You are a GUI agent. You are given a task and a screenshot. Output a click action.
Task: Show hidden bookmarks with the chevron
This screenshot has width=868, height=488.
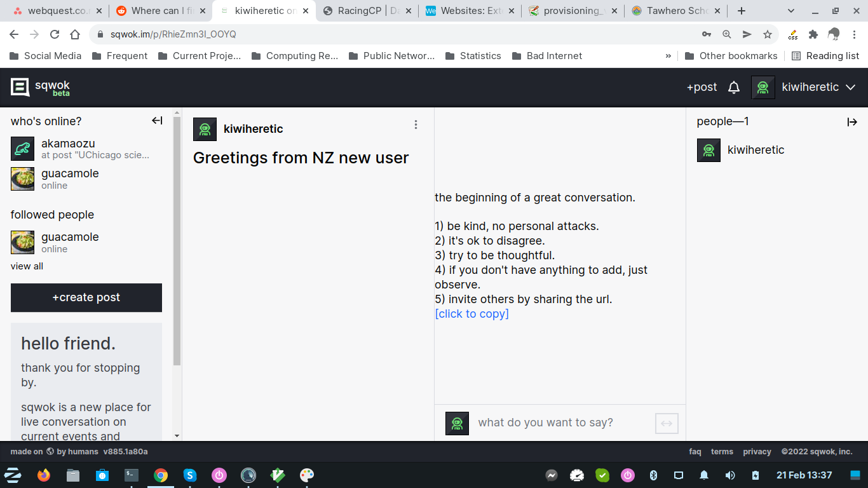(668, 56)
